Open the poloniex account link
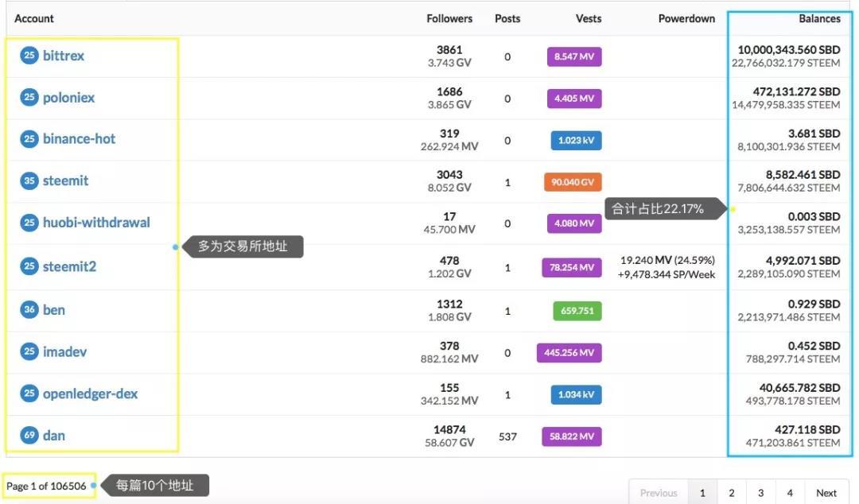Image resolution: width=859 pixels, height=504 pixels. [x=68, y=98]
